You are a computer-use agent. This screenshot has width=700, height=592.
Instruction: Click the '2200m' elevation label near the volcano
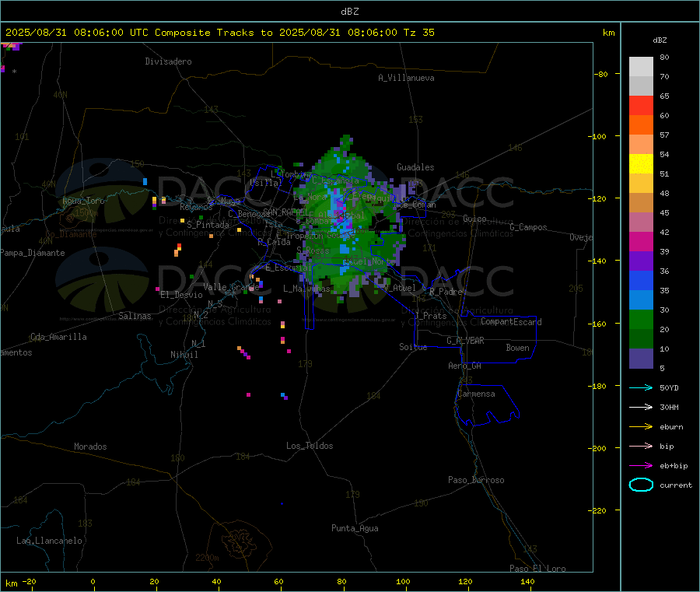pos(207,558)
